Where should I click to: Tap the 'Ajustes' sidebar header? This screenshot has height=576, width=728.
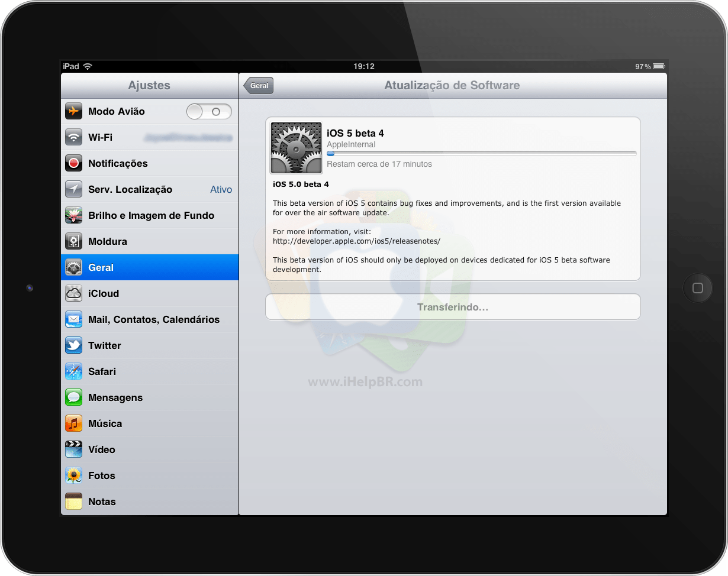pyautogui.click(x=149, y=85)
